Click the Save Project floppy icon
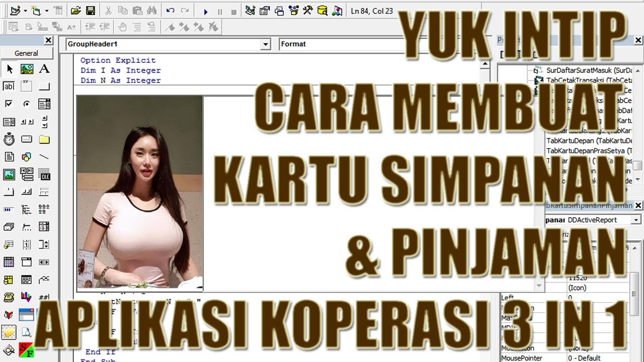The height and width of the screenshot is (362, 644). coord(90,11)
